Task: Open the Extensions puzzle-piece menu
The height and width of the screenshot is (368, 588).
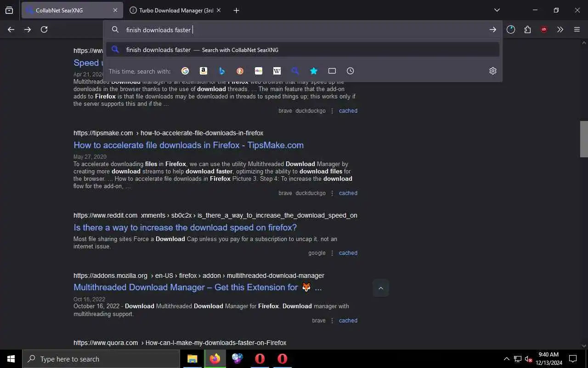Action: 527,29
